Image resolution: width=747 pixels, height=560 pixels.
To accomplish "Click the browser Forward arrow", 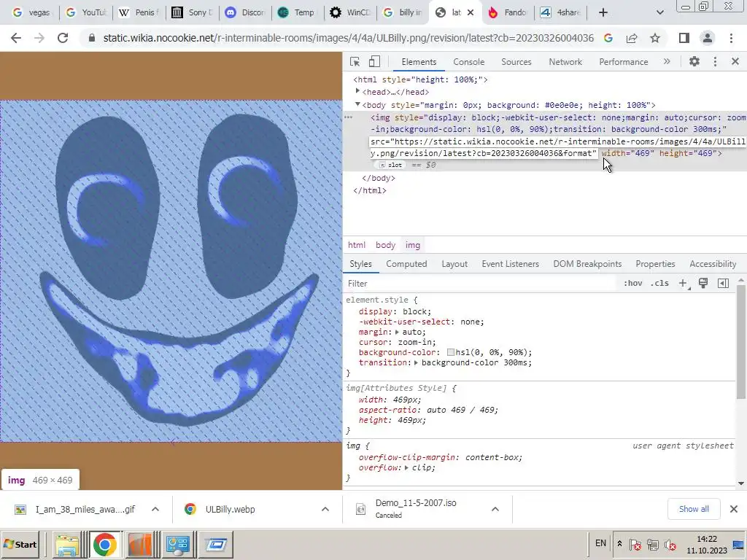I will (39, 38).
